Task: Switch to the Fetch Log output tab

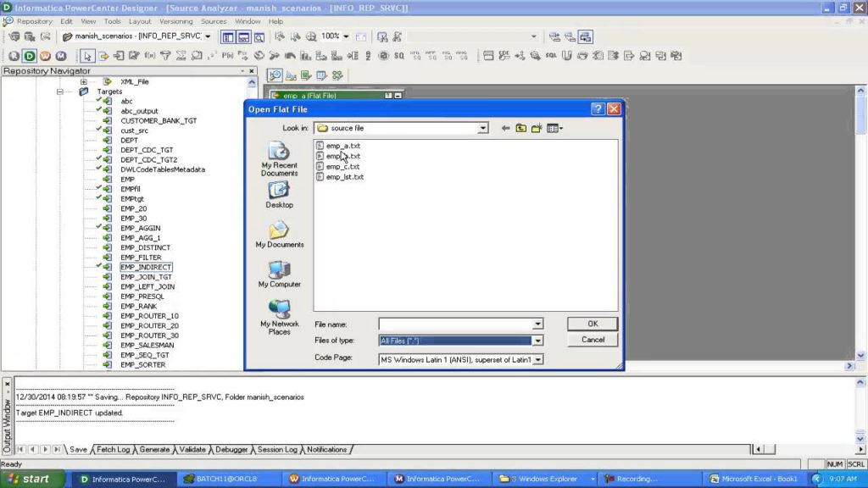Action: tap(113, 449)
